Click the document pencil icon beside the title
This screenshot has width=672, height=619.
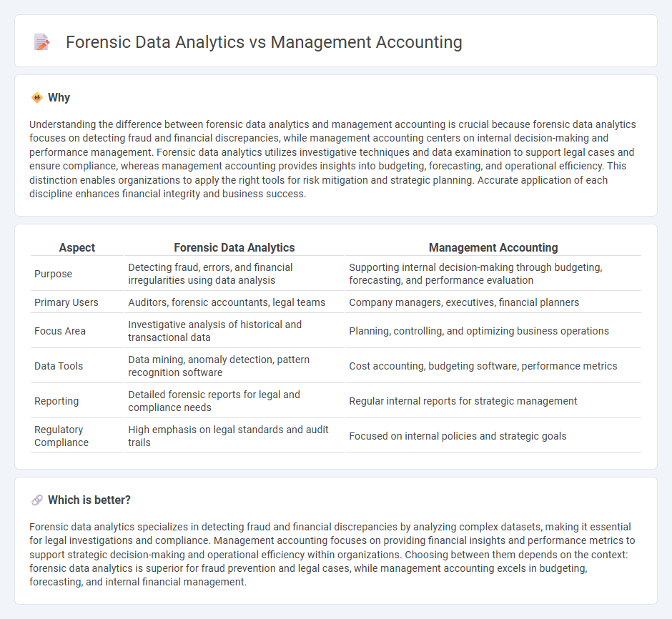(x=41, y=42)
